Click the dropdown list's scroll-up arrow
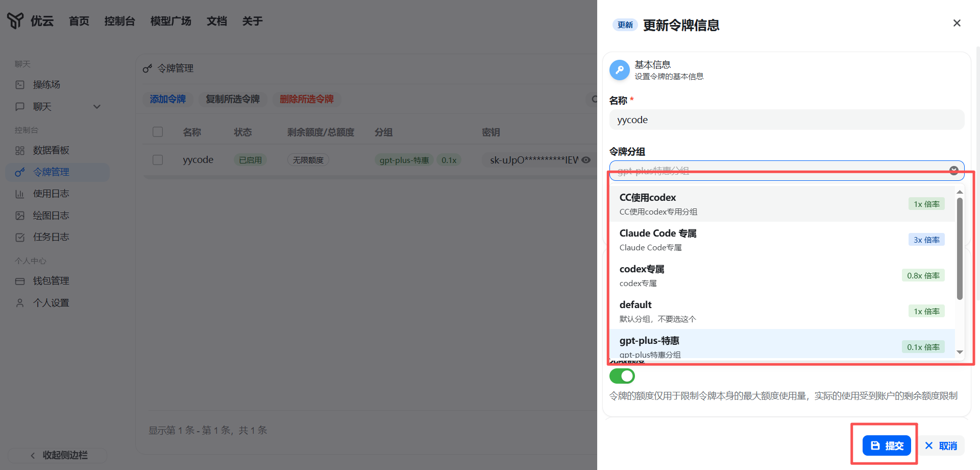The height and width of the screenshot is (470, 980). coord(960,192)
